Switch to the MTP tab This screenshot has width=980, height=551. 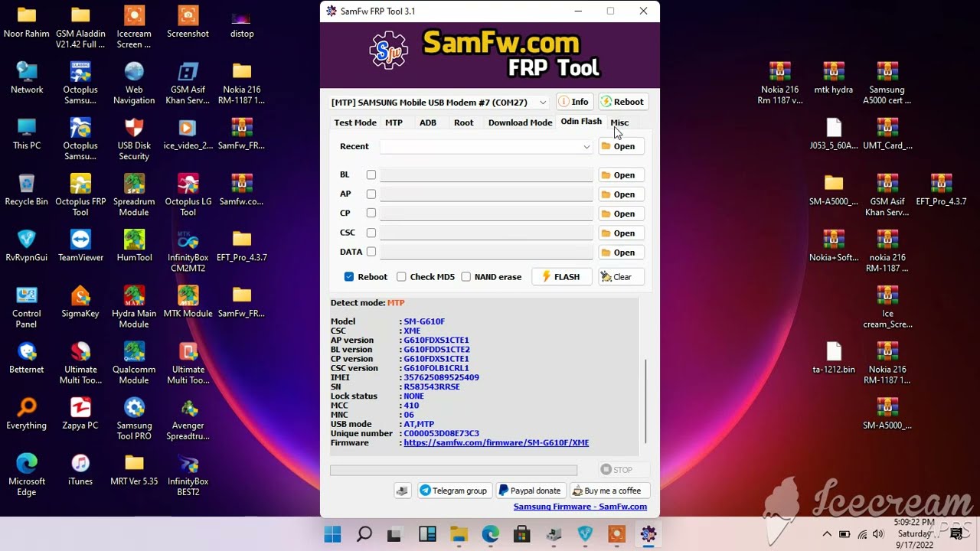(x=394, y=122)
